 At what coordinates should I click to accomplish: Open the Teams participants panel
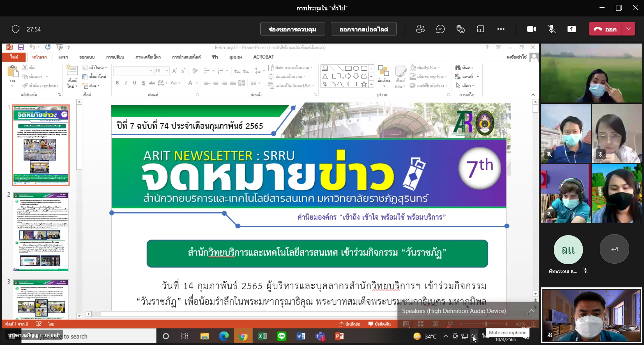(x=420, y=29)
